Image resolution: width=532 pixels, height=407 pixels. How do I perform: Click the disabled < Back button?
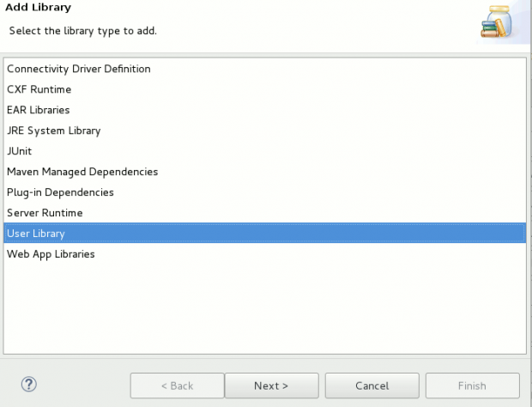click(x=177, y=386)
